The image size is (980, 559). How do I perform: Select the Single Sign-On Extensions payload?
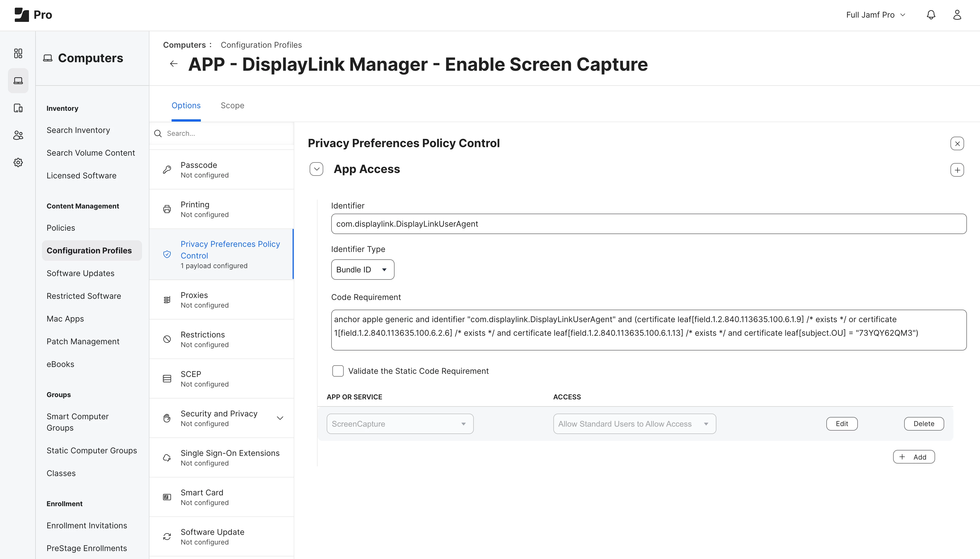click(222, 458)
